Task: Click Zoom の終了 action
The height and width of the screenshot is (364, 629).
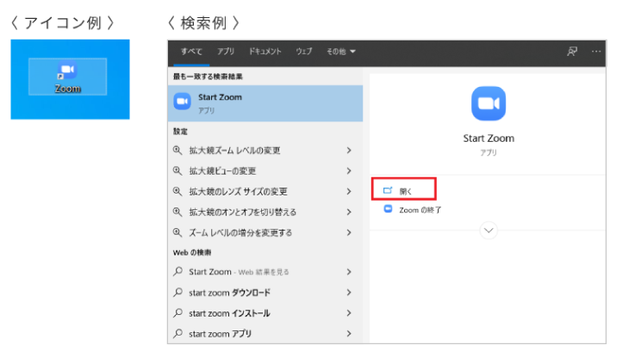Action: tap(420, 210)
